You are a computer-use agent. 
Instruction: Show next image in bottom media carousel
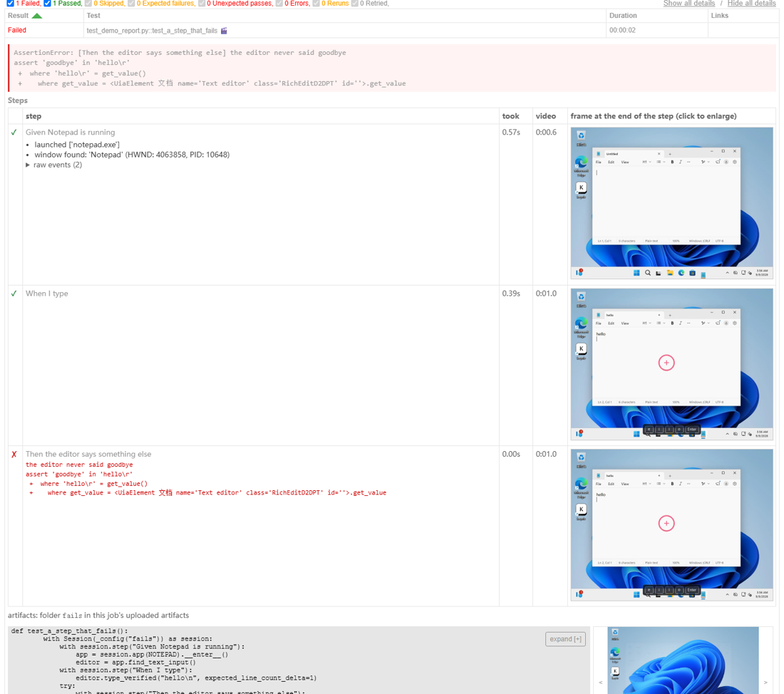(x=765, y=683)
